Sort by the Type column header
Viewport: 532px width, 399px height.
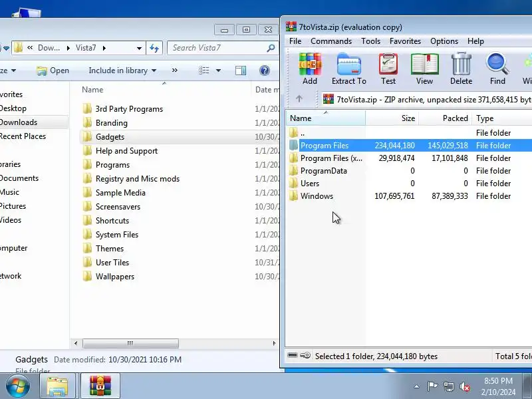coord(502,118)
